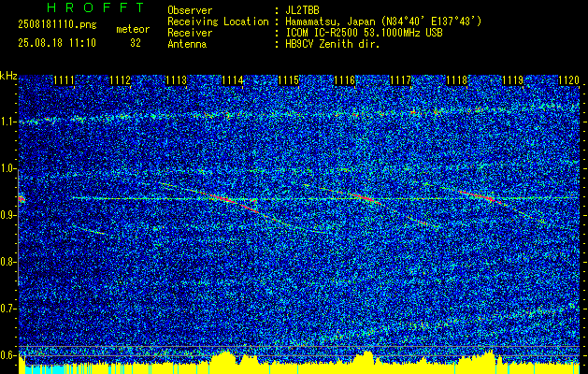This screenshot has width=588, height=374.
Task: Click the 0.6 kHz axis label
Action: click(7, 355)
